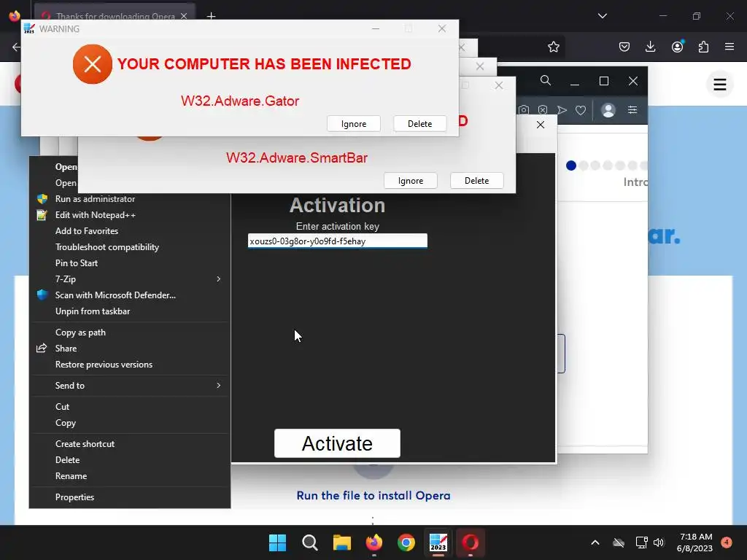The image size is (747, 560).
Task: Choose Copy as path
Action: [x=130, y=332]
